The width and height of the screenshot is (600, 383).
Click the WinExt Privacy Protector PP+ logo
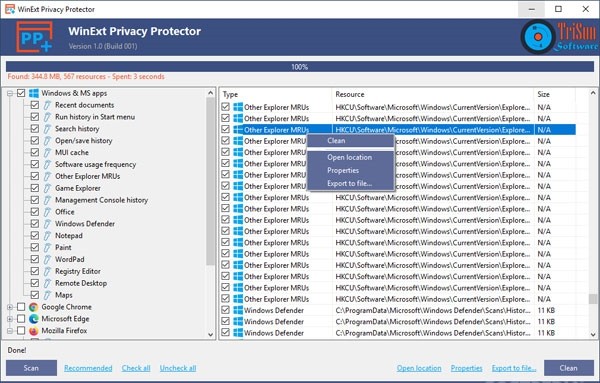pos(34,37)
